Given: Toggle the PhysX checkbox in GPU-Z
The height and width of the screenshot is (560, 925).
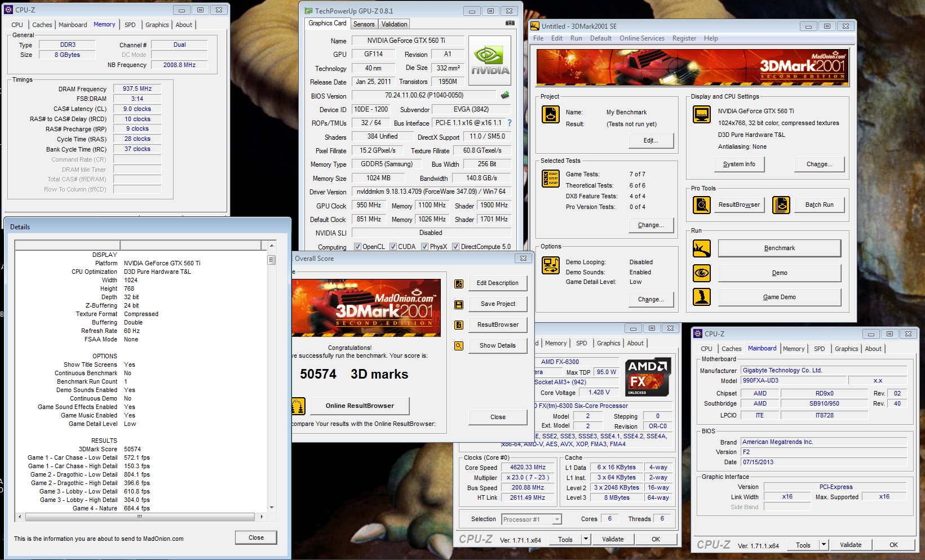Looking at the screenshot, I should (424, 247).
